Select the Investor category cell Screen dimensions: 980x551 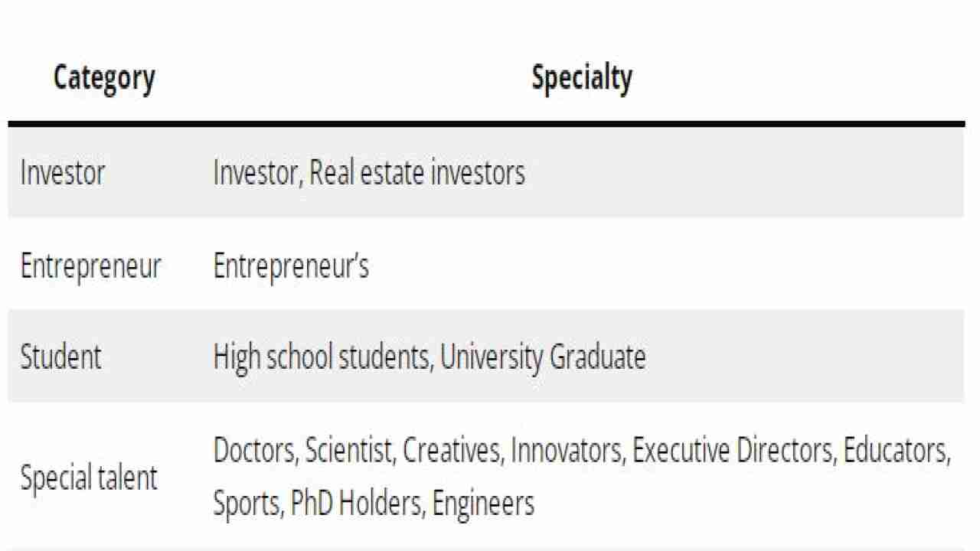[62, 173]
